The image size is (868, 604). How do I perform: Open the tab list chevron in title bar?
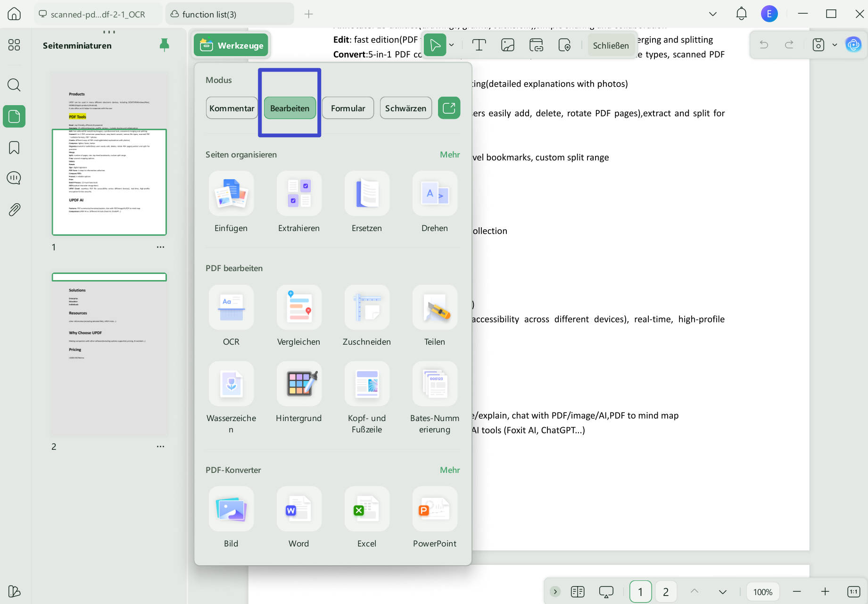pos(713,14)
